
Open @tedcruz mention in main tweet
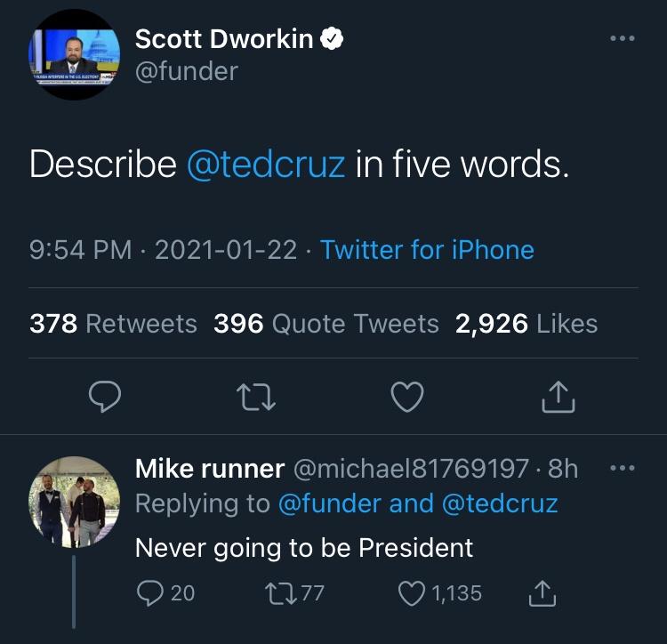point(266,165)
